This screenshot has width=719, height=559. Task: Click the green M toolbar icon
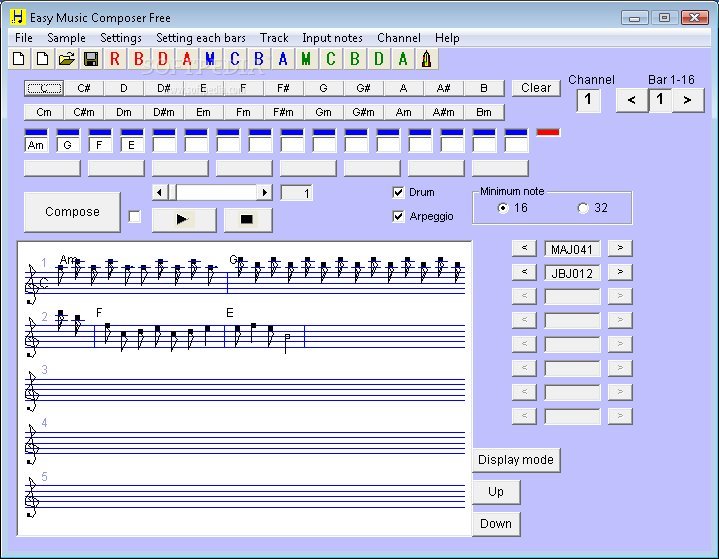(x=307, y=59)
